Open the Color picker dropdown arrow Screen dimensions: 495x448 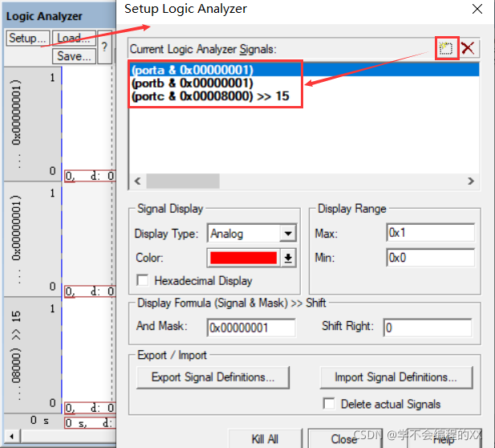(x=288, y=258)
